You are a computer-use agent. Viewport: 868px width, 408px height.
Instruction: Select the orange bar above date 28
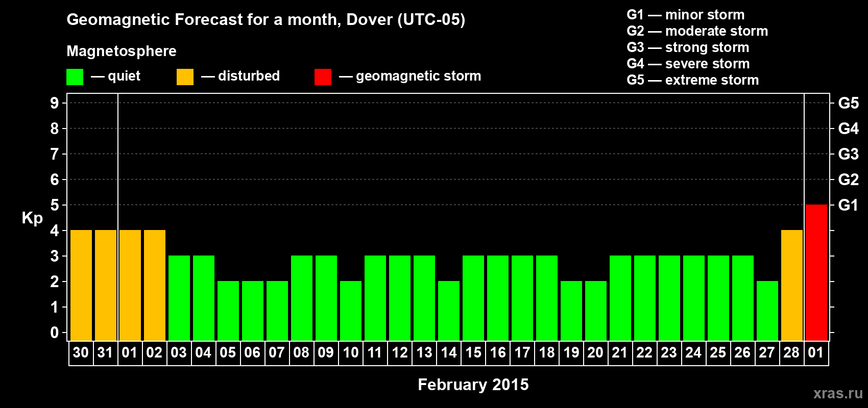click(791, 285)
